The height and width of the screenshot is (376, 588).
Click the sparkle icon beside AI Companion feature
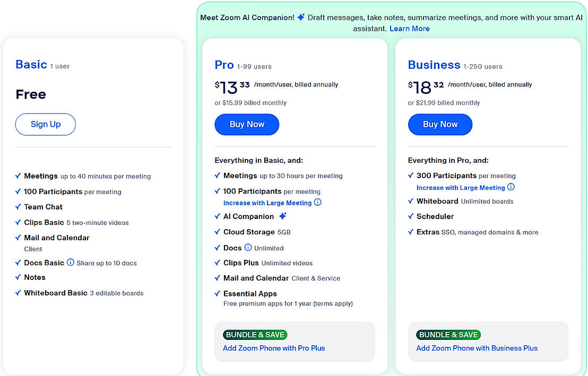point(283,216)
